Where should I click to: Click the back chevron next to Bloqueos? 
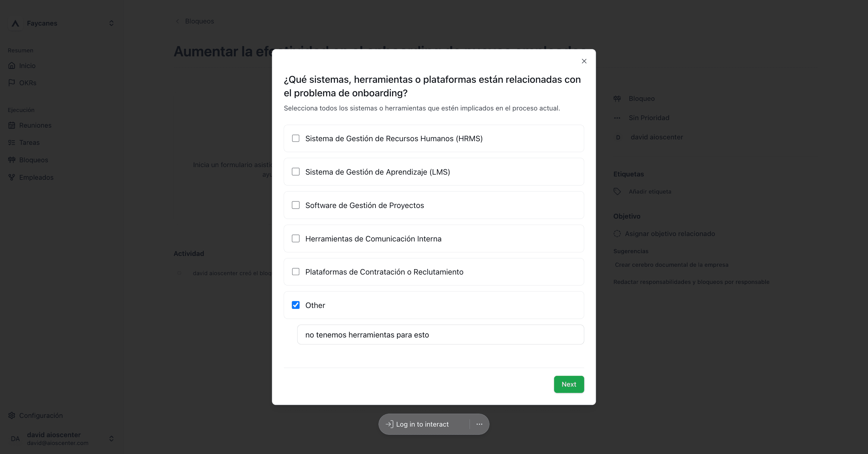(x=178, y=21)
